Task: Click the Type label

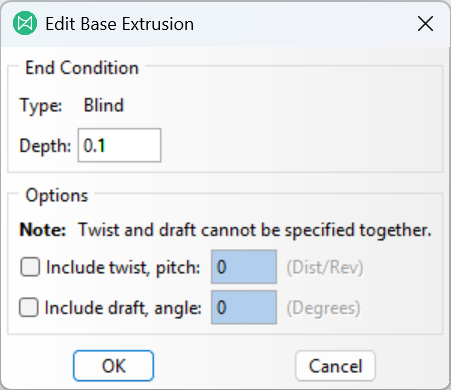Action: (41, 106)
